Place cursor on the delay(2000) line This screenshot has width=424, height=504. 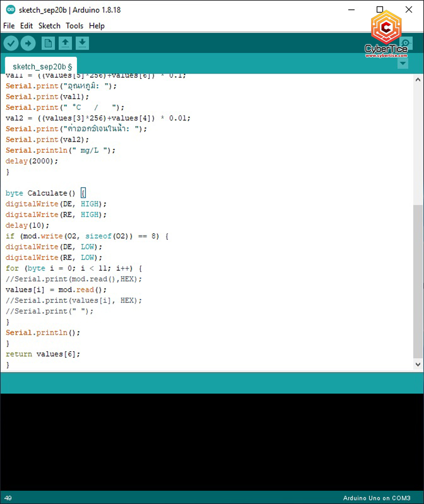[32, 161]
